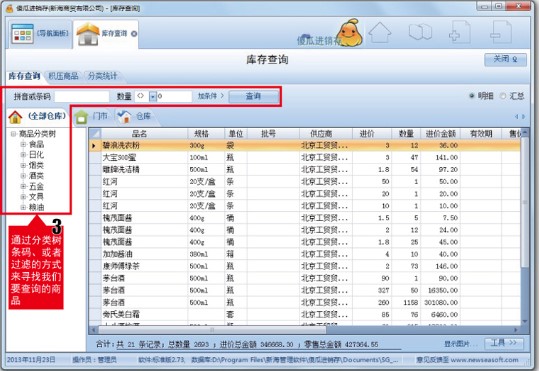Click the stacked boxes icon in the top toolbar

tap(420, 32)
